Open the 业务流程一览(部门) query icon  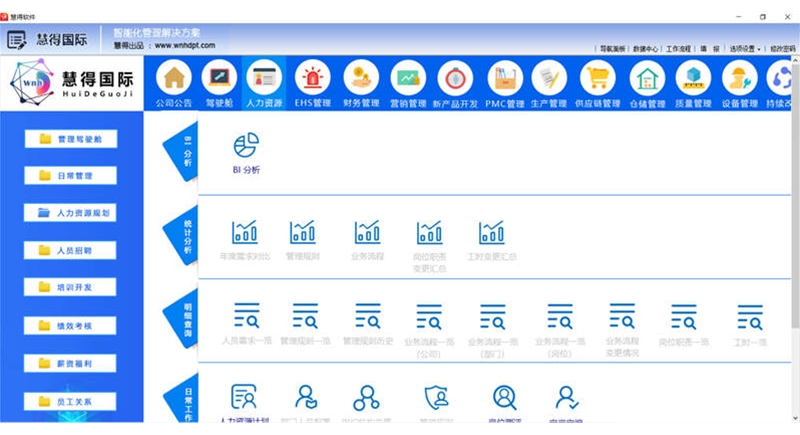[x=493, y=317]
